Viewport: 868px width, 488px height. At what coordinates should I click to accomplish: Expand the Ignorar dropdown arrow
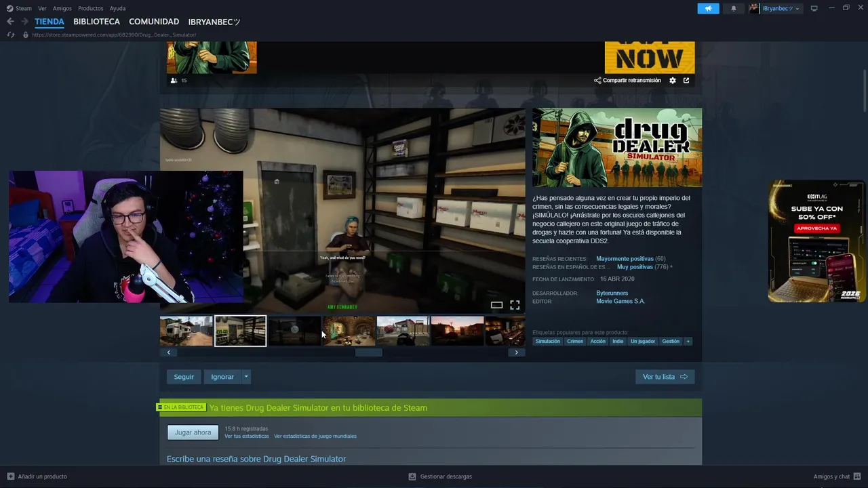point(246,377)
